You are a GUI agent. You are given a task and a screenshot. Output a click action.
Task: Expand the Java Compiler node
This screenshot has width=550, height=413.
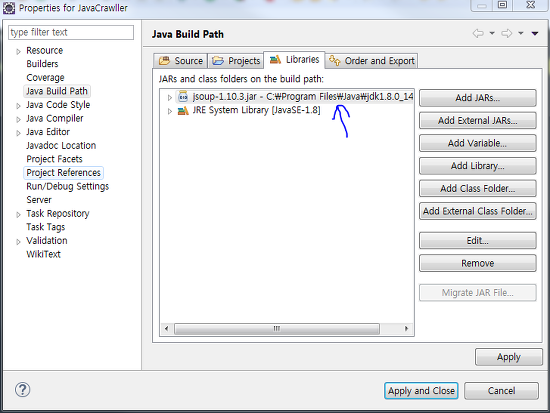18,119
